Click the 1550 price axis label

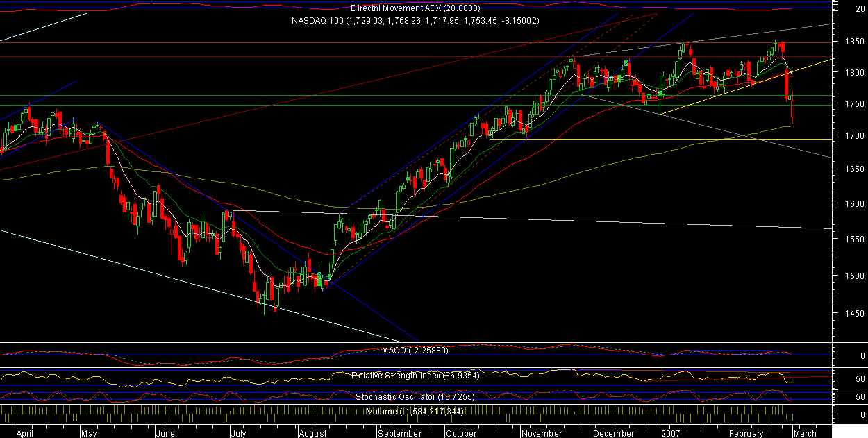coord(854,239)
